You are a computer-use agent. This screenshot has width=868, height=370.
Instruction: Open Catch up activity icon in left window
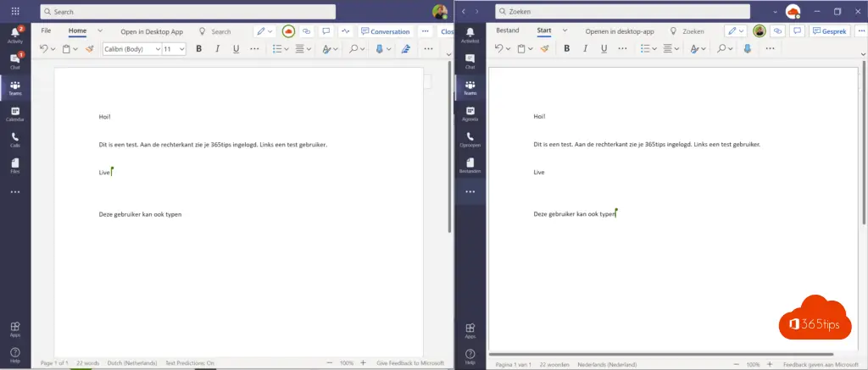click(346, 31)
